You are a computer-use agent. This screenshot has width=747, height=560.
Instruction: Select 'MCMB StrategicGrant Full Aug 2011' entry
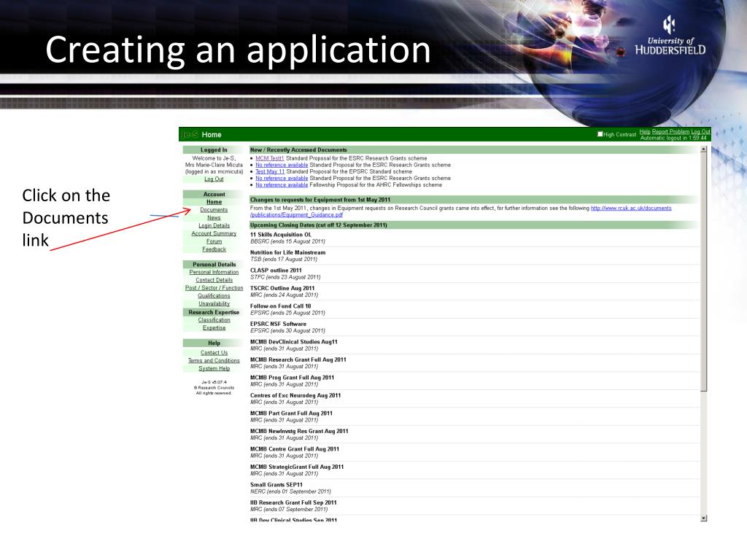297,467
